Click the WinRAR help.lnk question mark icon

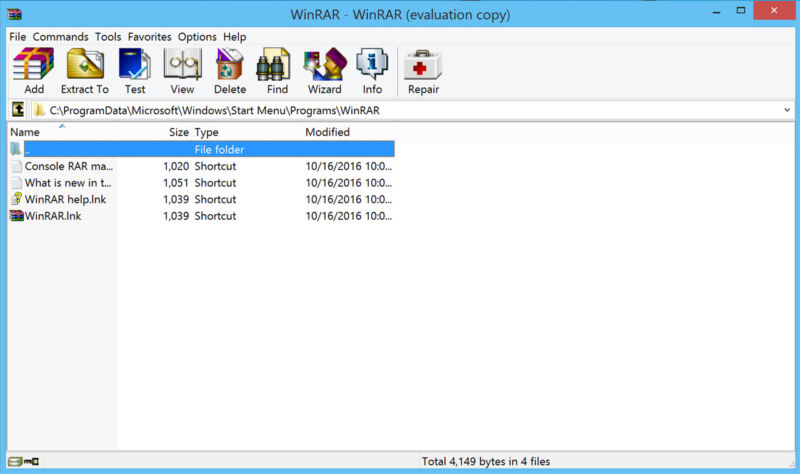pyautogui.click(x=17, y=199)
